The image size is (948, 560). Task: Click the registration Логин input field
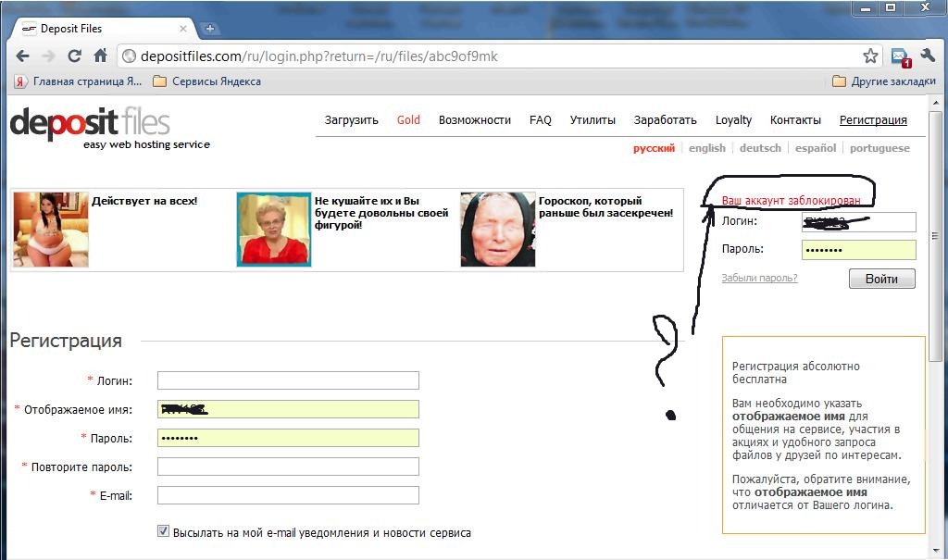(288, 380)
